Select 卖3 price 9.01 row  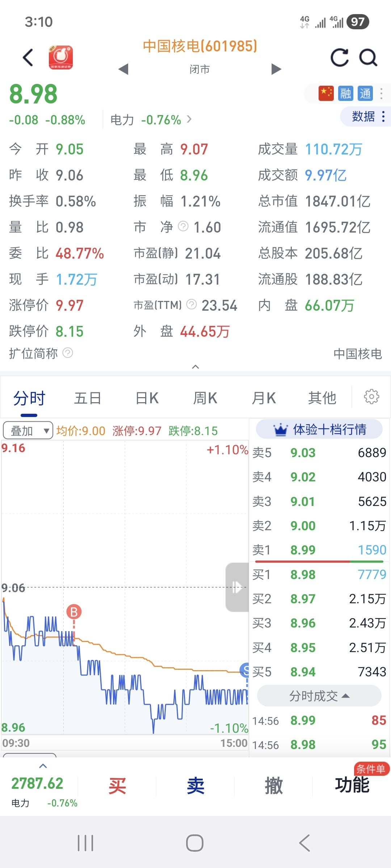click(x=319, y=501)
